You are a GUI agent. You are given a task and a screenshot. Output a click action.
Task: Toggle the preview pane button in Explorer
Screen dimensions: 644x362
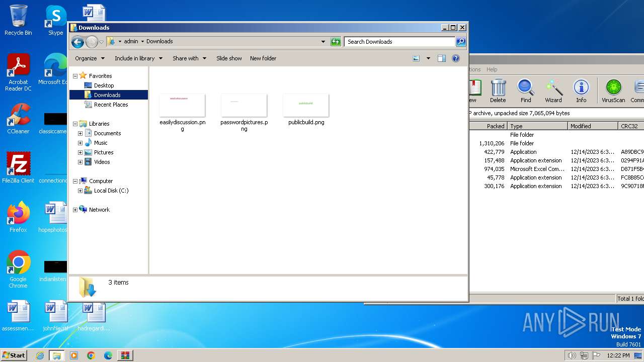coord(441,58)
